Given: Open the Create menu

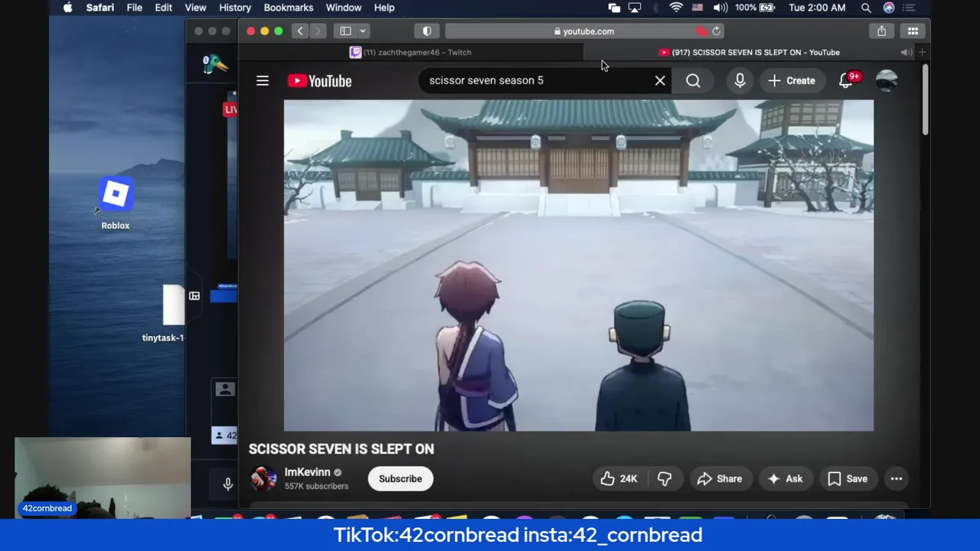Looking at the screenshot, I should (x=792, y=80).
